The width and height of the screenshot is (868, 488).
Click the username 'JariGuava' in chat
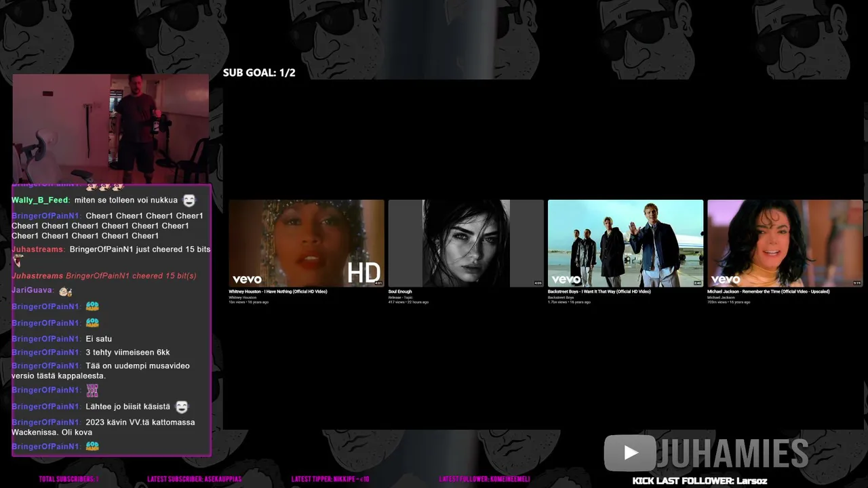(32, 291)
